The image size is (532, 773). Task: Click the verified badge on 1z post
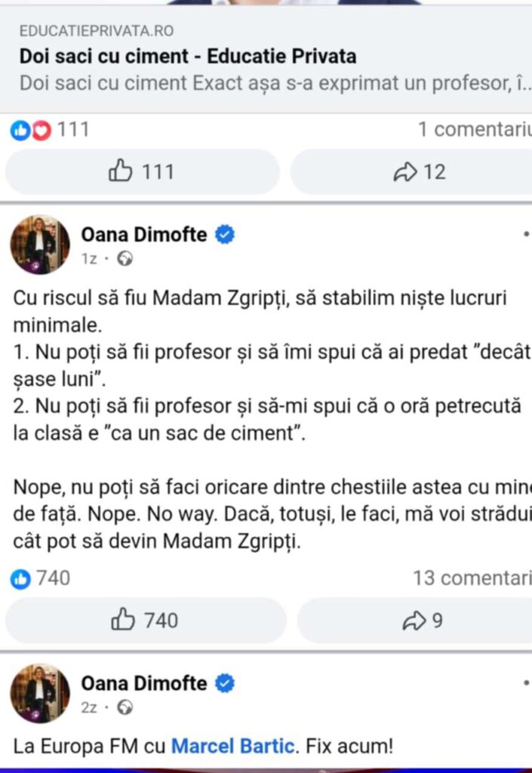[x=225, y=235]
